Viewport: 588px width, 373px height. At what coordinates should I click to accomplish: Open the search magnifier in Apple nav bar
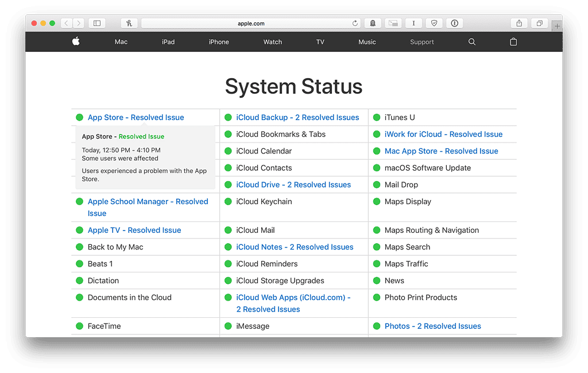point(472,42)
